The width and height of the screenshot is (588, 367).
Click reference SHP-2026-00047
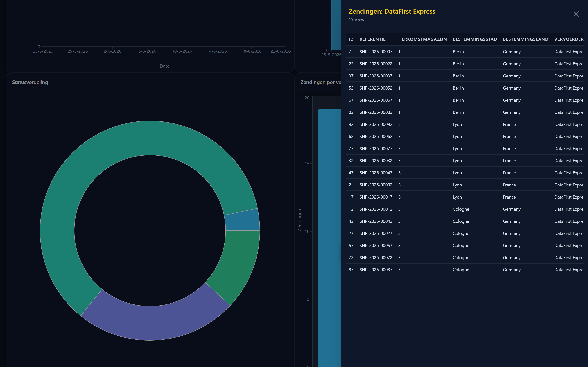[376, 173]
